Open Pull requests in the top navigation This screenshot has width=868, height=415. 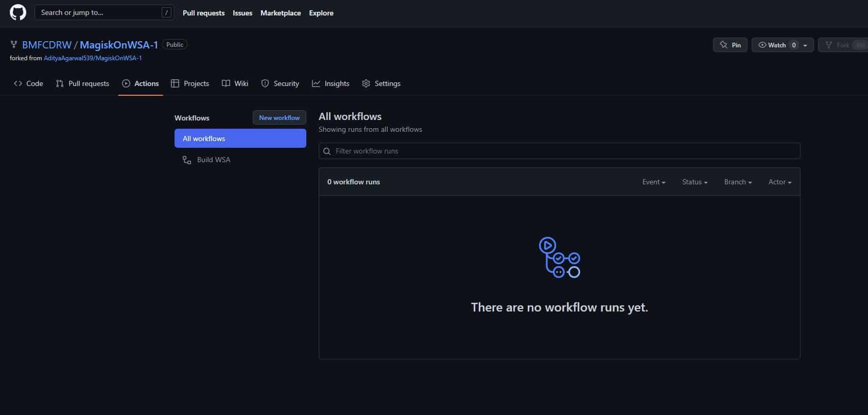point(203,13)
